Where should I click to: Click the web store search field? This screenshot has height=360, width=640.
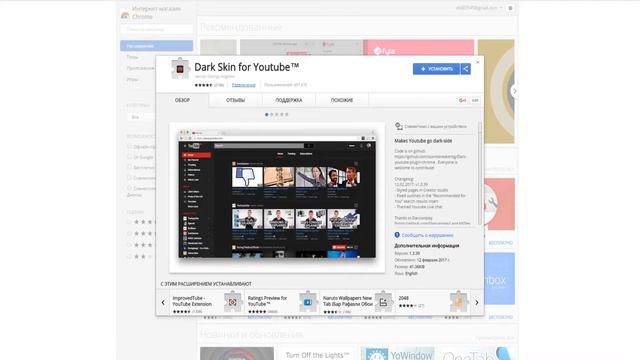(157, 29)
